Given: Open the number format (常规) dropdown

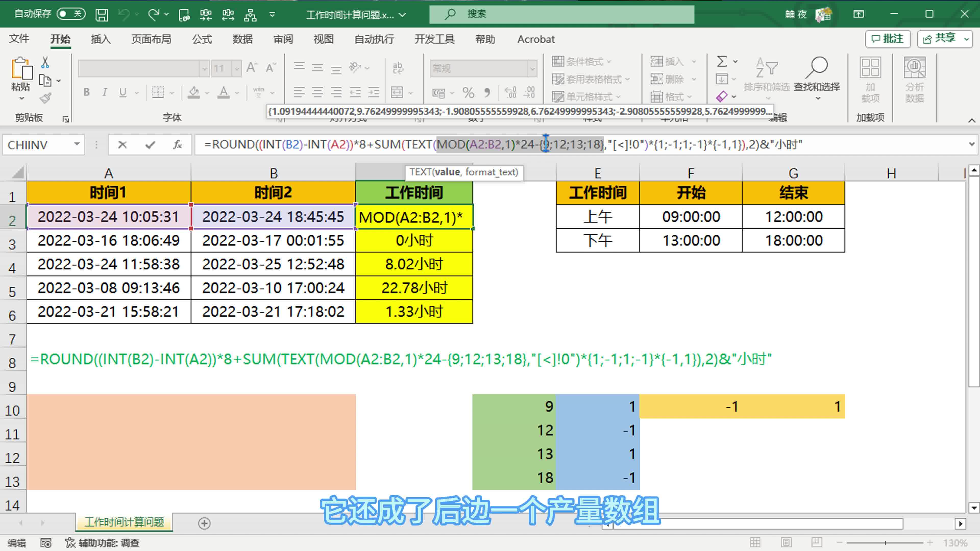Looking at the screenshot, I should 532,69.
